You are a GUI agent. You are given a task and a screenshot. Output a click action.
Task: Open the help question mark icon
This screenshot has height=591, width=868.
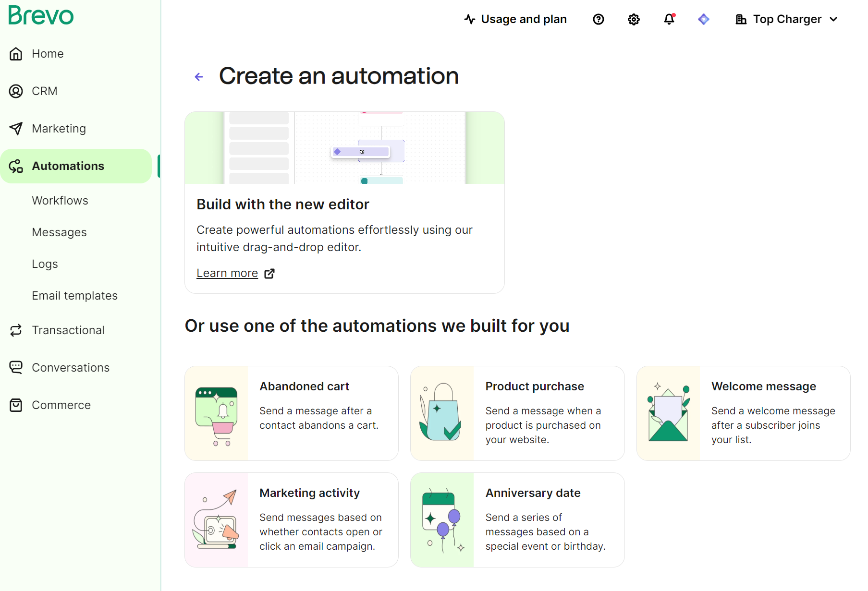pyautogui.click(x=598, y=19)
